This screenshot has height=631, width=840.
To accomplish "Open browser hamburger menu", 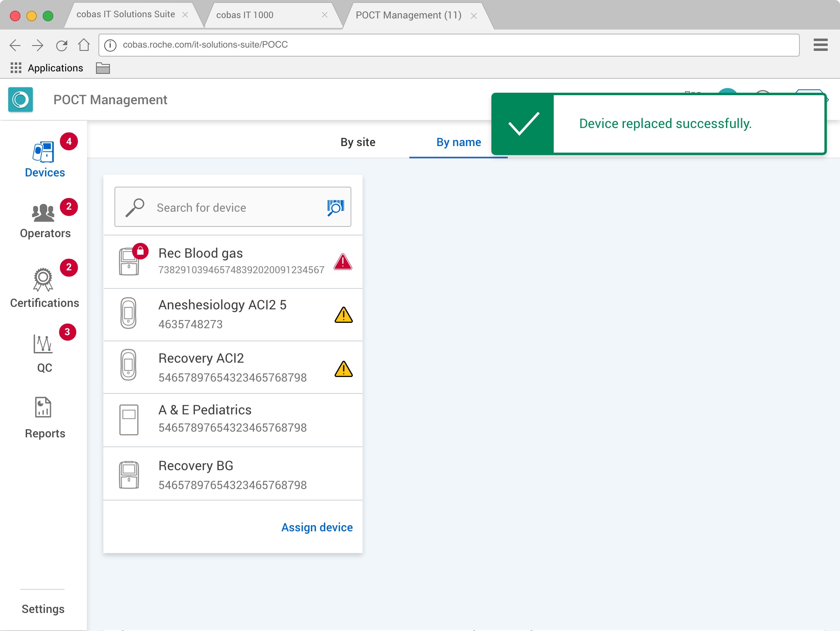I will tap(820, 45).
